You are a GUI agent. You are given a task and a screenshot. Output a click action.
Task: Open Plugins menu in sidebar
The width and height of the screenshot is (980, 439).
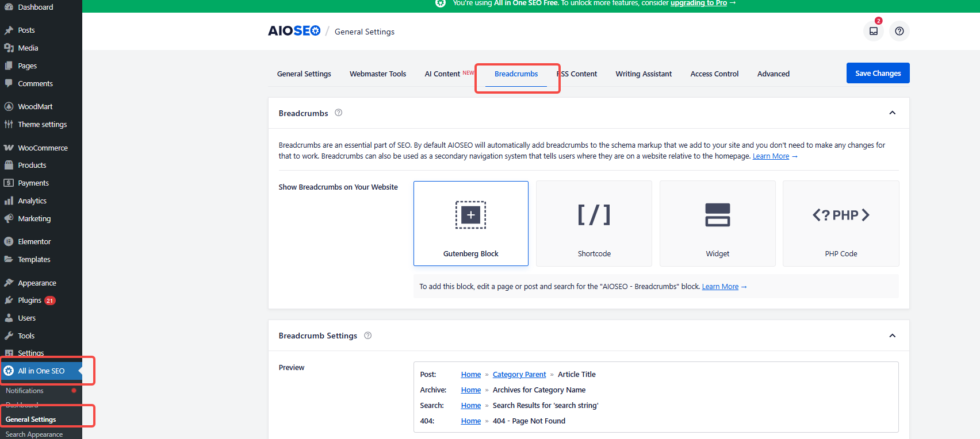[29, 301]
